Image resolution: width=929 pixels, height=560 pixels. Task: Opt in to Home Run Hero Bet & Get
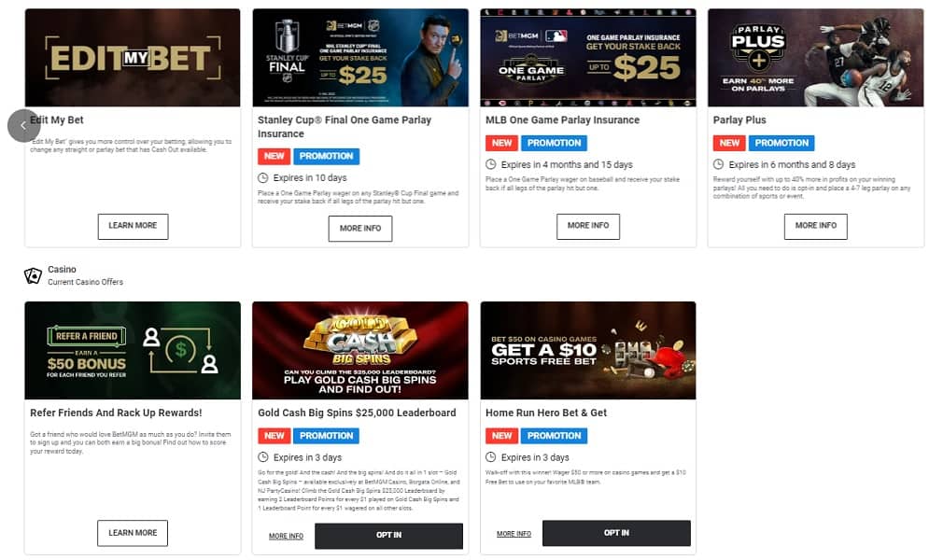[616, 533]
